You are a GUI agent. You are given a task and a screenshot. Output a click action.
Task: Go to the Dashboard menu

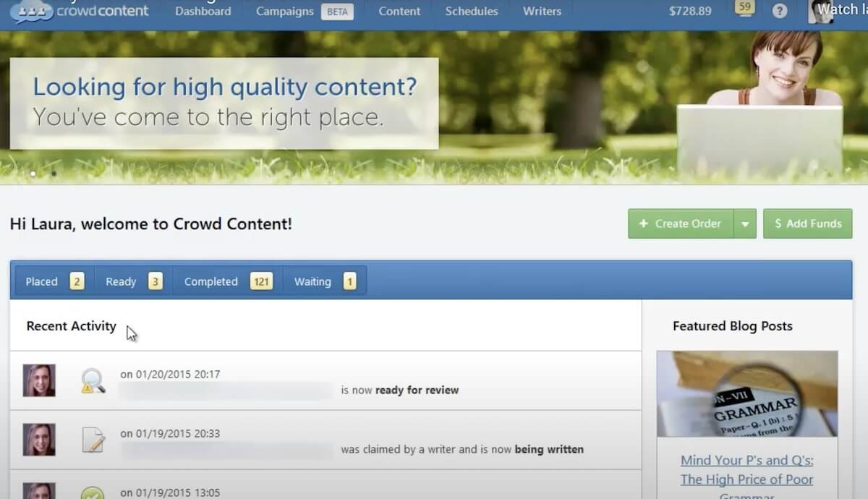click(x=203, y=12)
